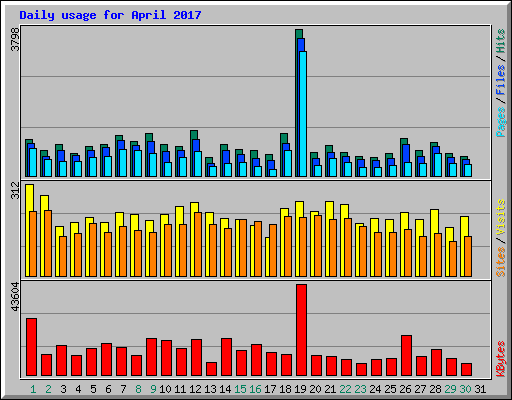The height and width of the screenshot is (400, 512).
Task: Click day label 5 on the x-axis
Action: 93,389
